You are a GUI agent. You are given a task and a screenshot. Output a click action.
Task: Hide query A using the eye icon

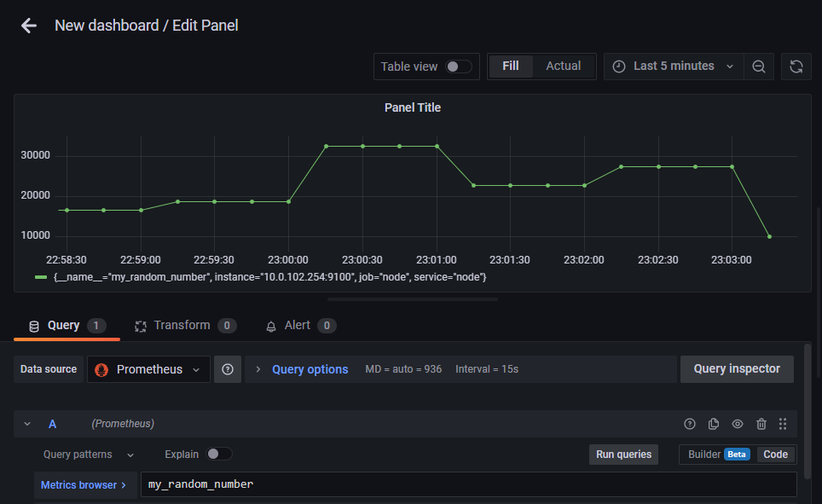coord(738,424)
